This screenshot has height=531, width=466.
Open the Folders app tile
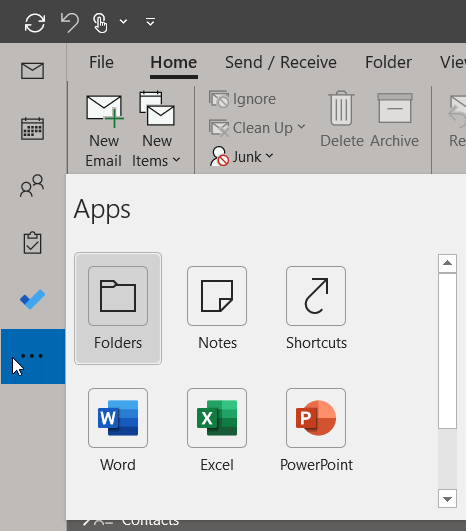coord(118,308)
